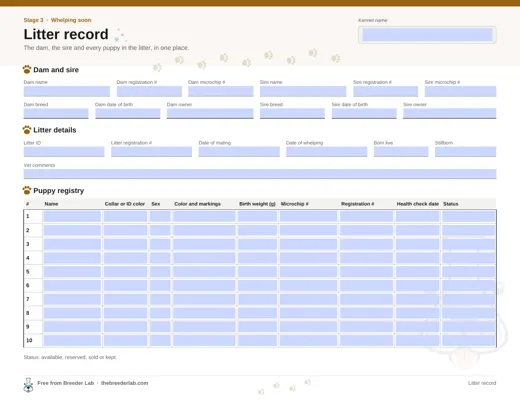Click the Litter ID field
Image resolution: width=520 pixels, height=402 pixels.
pyautogui.click(x=64, y=152)
